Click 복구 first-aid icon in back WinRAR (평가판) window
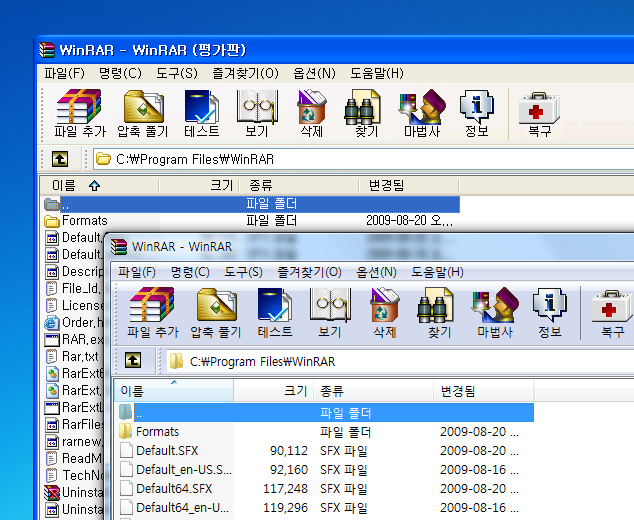The height and width of the screenshot is (520, 634). (x=539, y=108)
